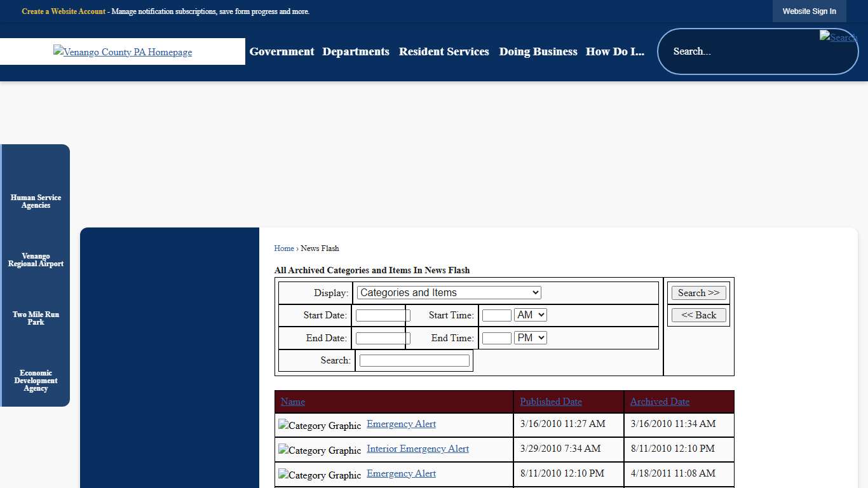
Task: Select the Doing Business menu item
Action: (538, 51)
